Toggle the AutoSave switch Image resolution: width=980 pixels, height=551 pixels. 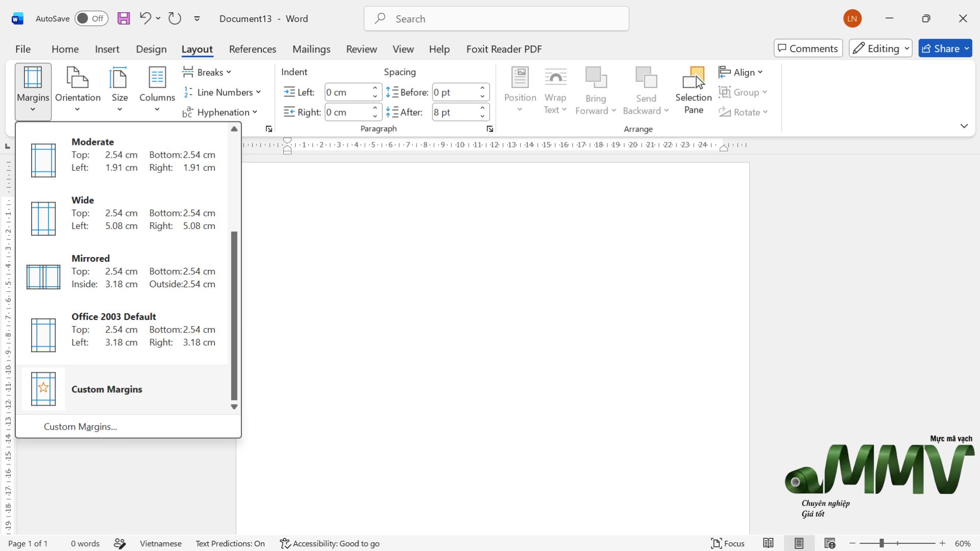[91, 19]
